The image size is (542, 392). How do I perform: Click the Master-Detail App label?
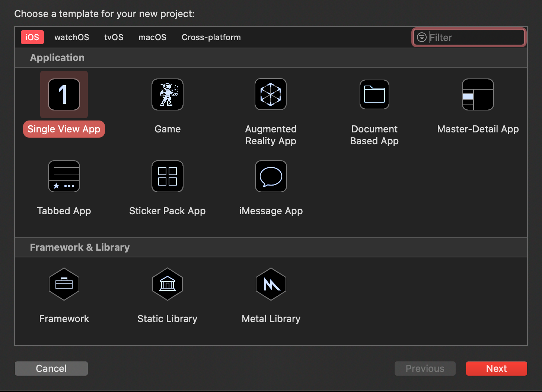478,129
